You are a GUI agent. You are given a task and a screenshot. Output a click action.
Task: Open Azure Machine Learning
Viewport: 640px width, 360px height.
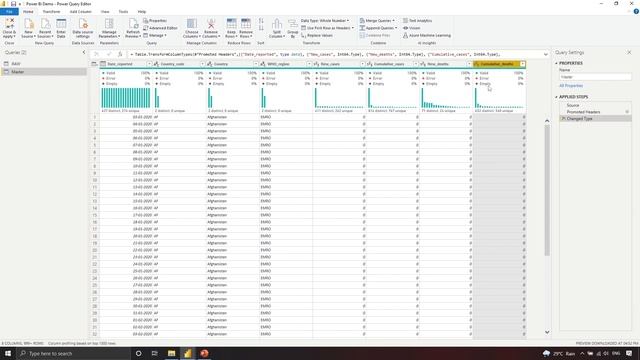[x=427, y=36]
